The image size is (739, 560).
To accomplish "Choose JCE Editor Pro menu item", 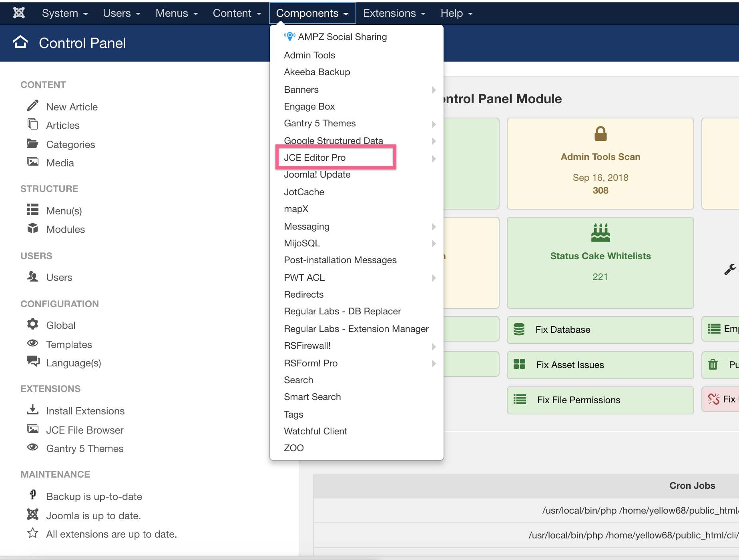I will 315,158.
